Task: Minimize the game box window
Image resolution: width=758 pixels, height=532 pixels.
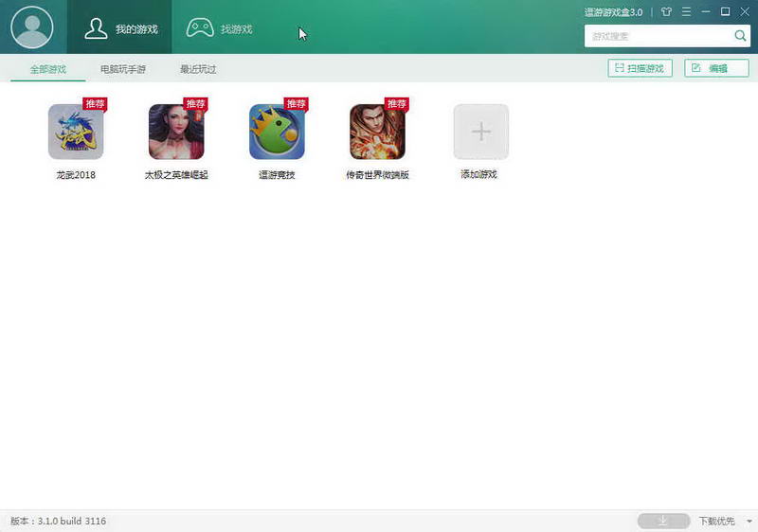Action: tap(706, 11)
